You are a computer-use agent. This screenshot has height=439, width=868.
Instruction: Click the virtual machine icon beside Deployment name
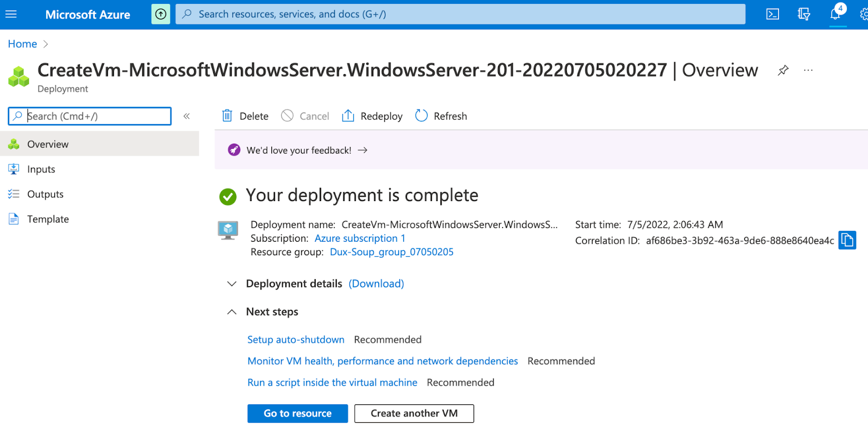pyautogui.click(x=228, y=230)
